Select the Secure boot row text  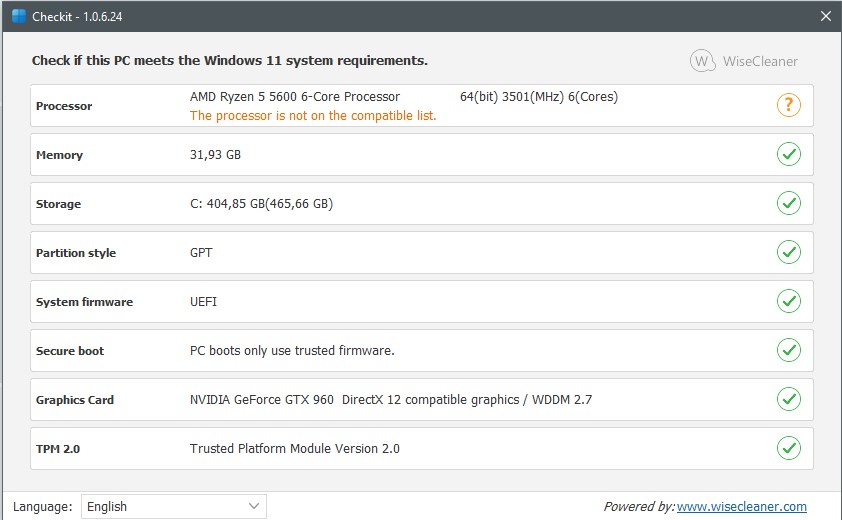[292, 351]
